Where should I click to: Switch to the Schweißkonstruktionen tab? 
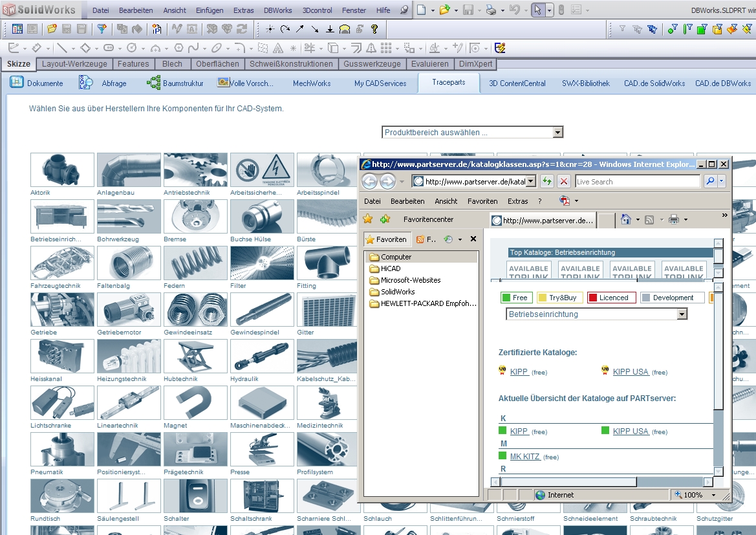click(x=291, y=63)
